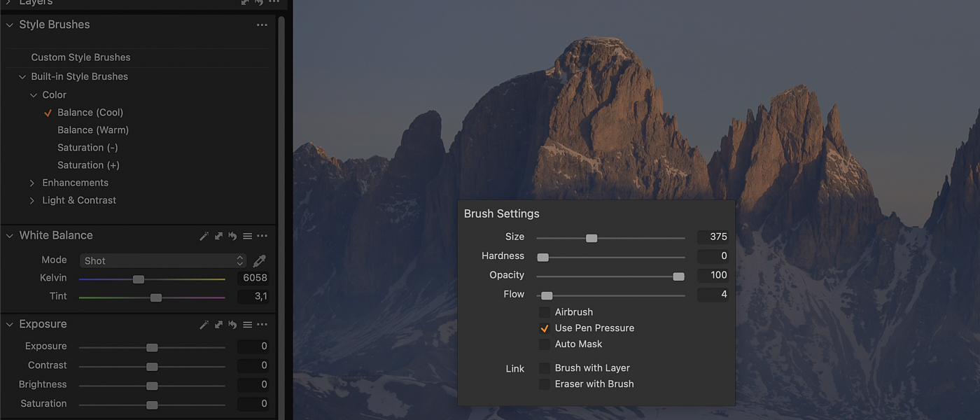The image size is (980, 420).
Task: Enable Auto Mask for the brush
Action: click(545, 344)
